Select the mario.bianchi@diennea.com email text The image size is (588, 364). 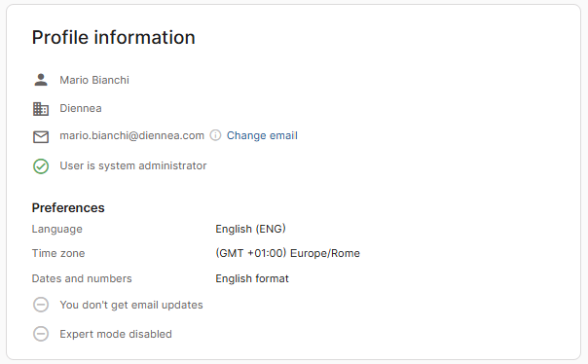[132, 135]
